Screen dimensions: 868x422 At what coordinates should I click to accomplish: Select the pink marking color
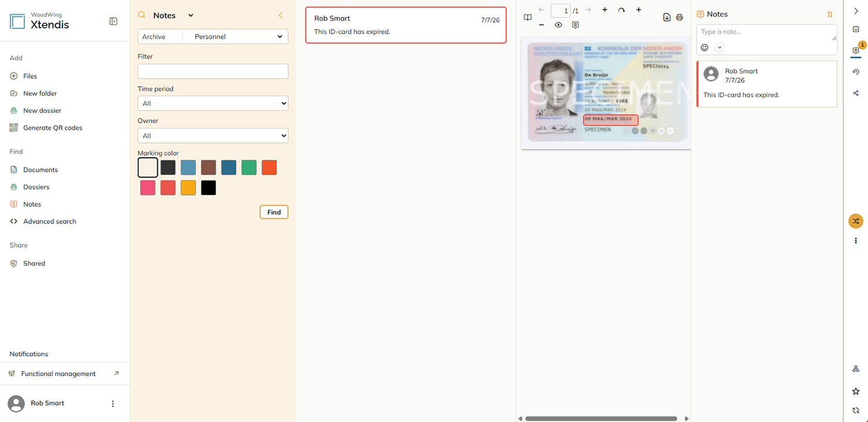point(148,188)
